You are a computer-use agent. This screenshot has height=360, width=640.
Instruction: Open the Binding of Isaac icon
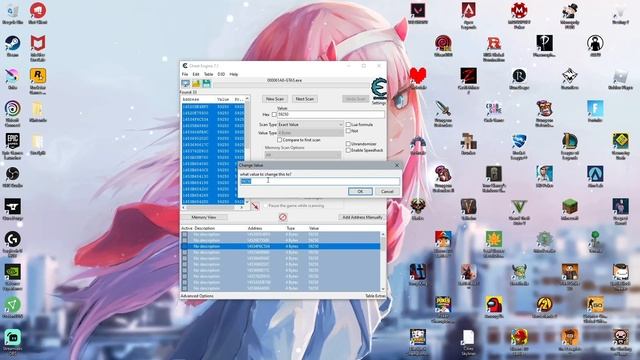click(620, 337)
